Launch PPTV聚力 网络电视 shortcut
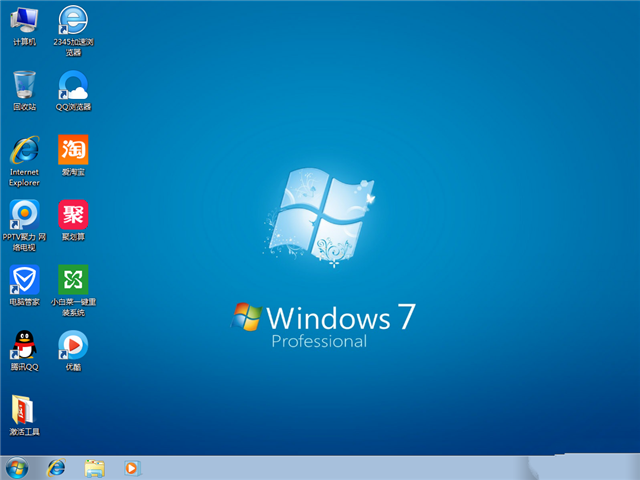Viewport: 640px width, 480px height. [x=24, y=215]
